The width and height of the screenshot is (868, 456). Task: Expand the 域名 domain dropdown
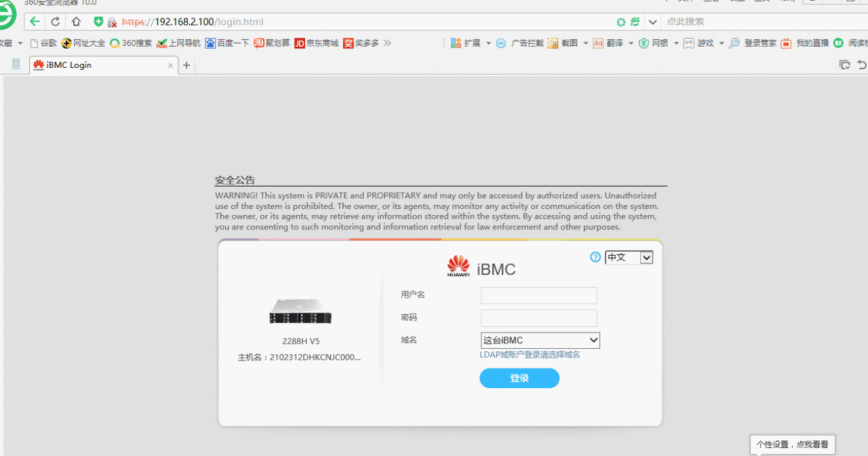(x=540, y=340)
